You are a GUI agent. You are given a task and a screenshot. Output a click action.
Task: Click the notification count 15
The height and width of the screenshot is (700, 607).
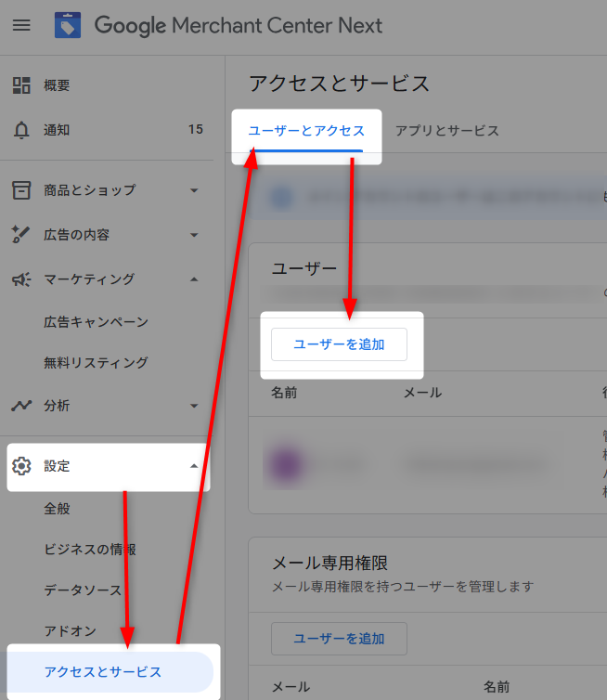tap(196, 129)
